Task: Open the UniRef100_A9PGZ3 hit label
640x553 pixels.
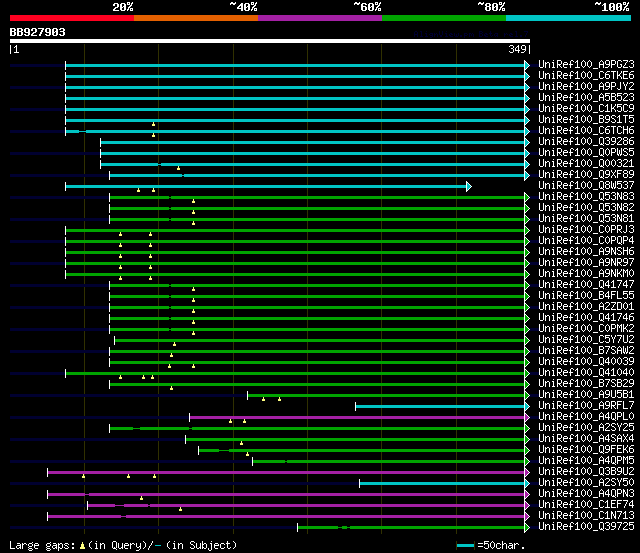Action: pos(586,64)
